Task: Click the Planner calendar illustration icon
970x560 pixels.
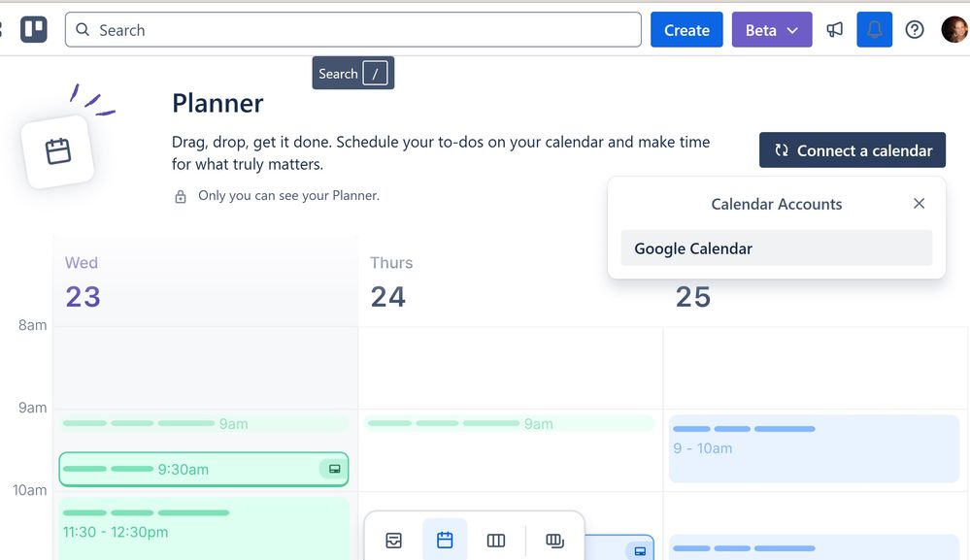Action: tap(57, 150)
